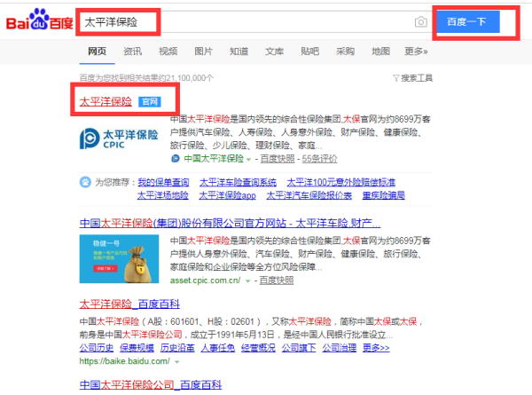Click https://baike.baidu.com/ URL
Viewport: 532px width, 395px height.
[x=124, y=361]
